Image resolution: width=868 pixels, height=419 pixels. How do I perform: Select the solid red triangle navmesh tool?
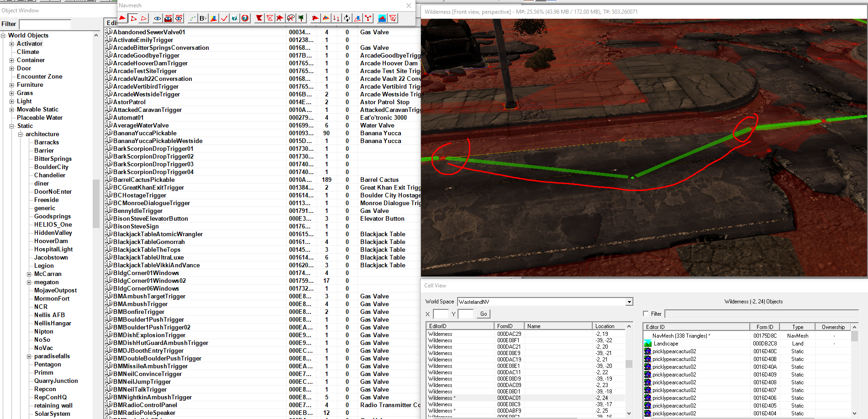pos(123,18)
